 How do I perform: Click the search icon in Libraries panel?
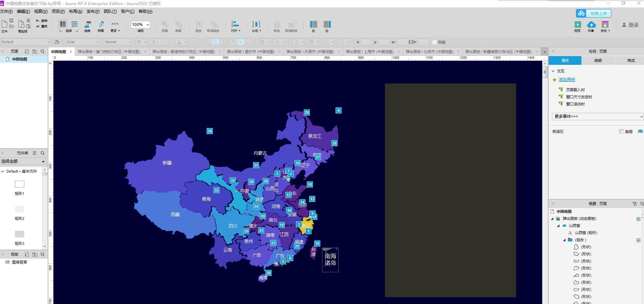pyautogui.click(x=43, y=153)
